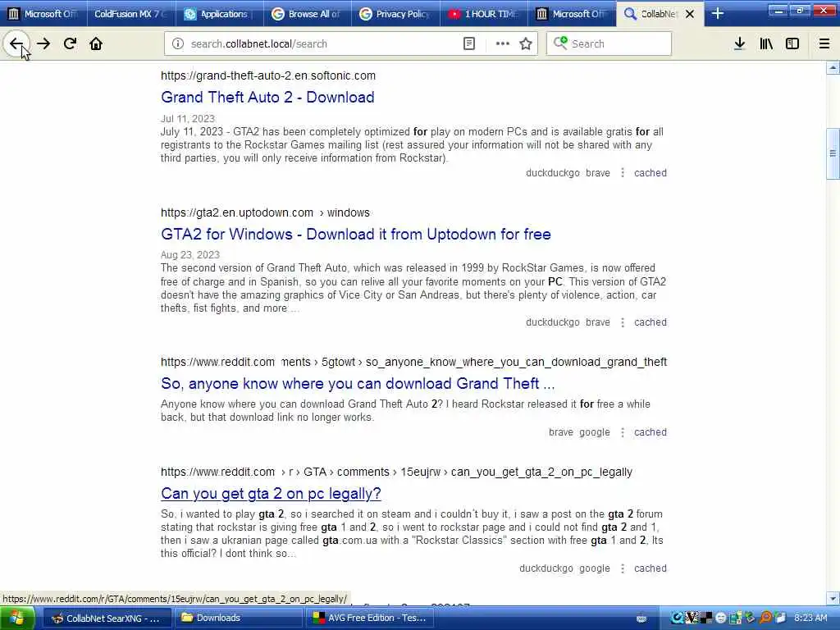Click the search engine magnifier icon
The image size is (840, 630).
point(559,43)
